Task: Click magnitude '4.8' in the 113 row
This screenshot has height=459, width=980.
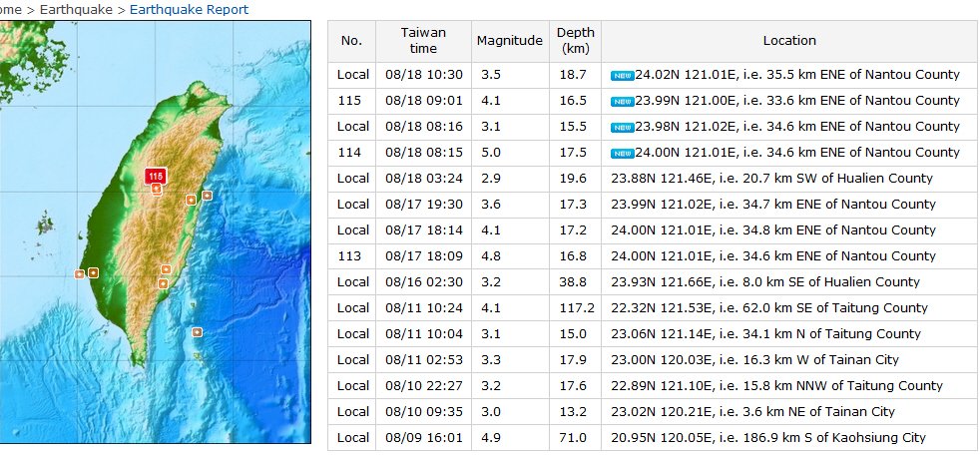Action: point(492,256)
